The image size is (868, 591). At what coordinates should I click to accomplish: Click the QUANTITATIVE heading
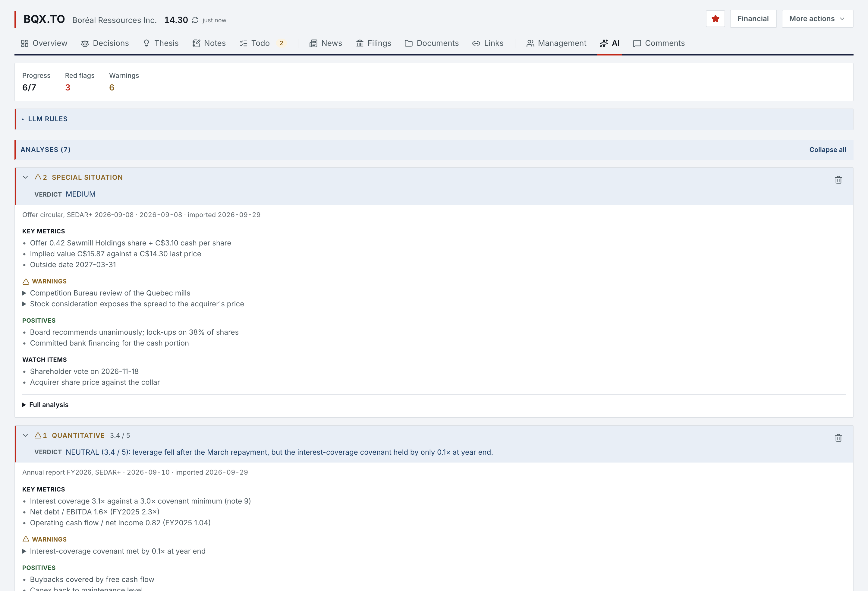pyautogui.click(x=78, y=435)
